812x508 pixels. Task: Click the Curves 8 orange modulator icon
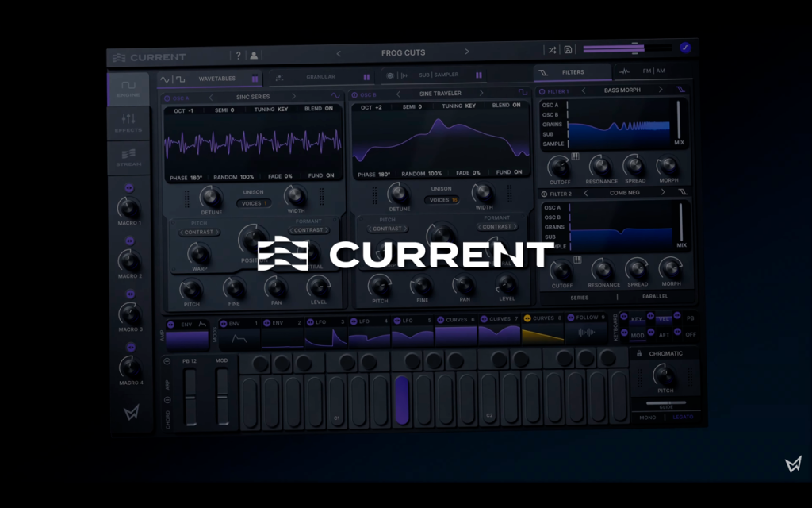point(527,318)
